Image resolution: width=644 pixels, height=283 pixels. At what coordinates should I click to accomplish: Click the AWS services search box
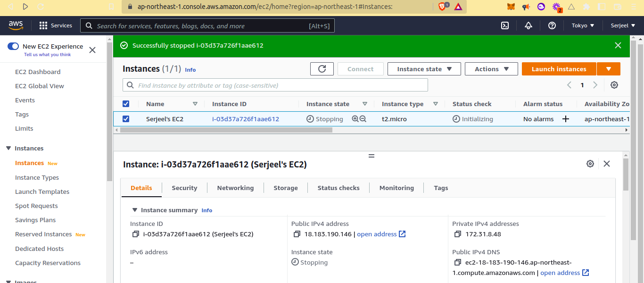[207, 25]
